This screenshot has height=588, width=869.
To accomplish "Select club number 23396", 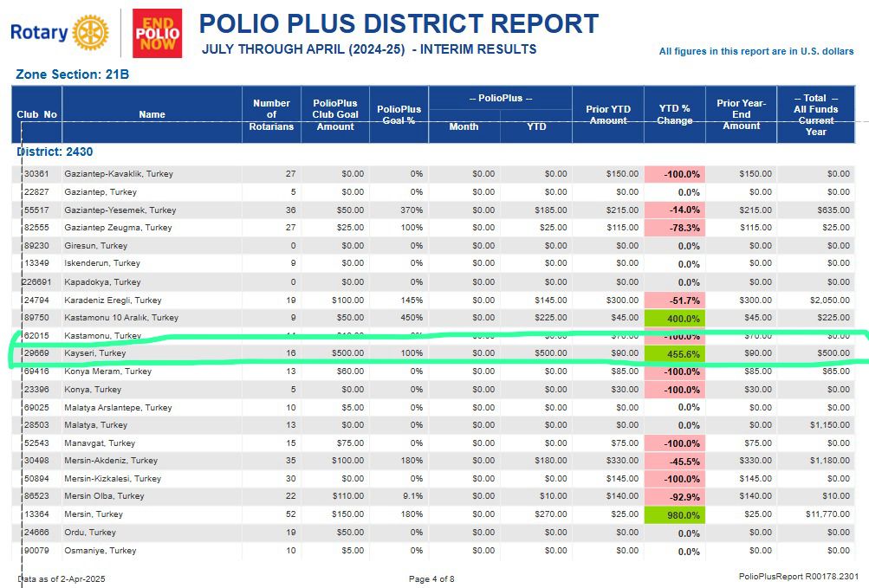I will (36, 390).
